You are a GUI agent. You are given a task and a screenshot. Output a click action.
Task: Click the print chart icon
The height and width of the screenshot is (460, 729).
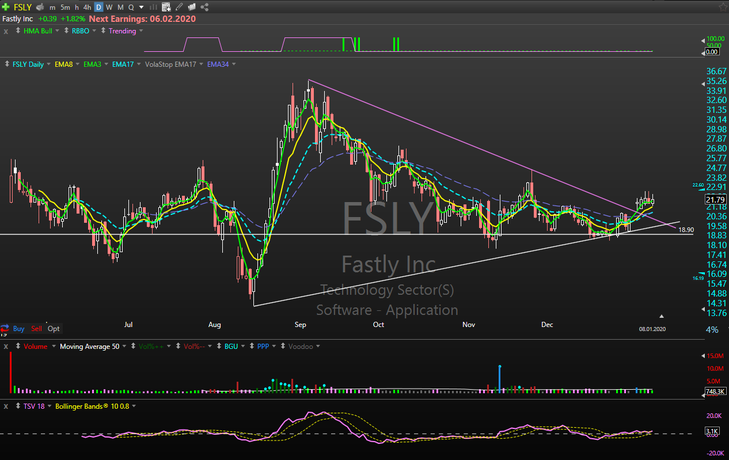pos(40,7)
